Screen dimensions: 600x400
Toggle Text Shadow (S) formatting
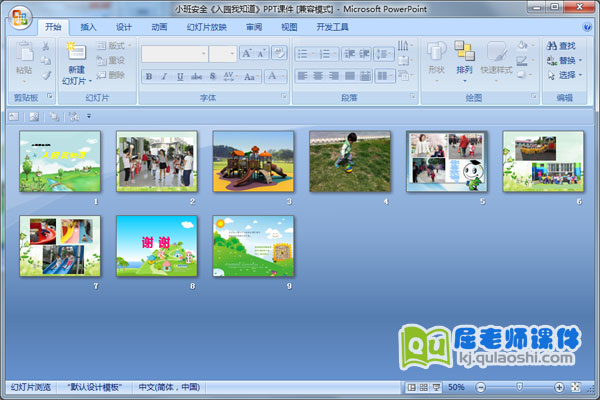(213, 77)
